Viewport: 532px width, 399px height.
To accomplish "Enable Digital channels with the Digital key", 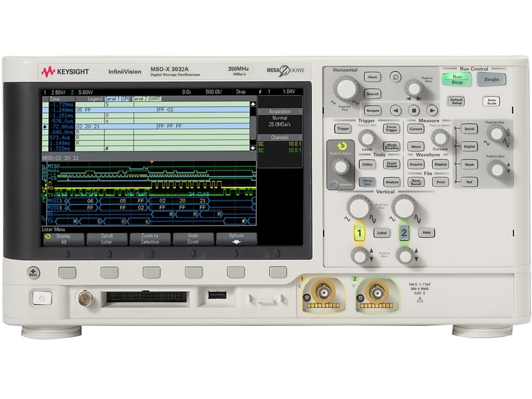I will pos(470,147).
